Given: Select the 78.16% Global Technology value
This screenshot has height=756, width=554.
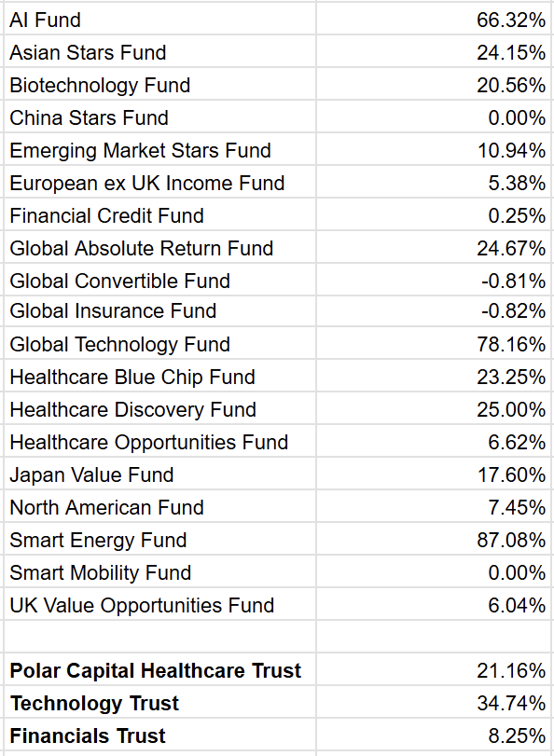Looking at the screenshot, I should 435,343.
